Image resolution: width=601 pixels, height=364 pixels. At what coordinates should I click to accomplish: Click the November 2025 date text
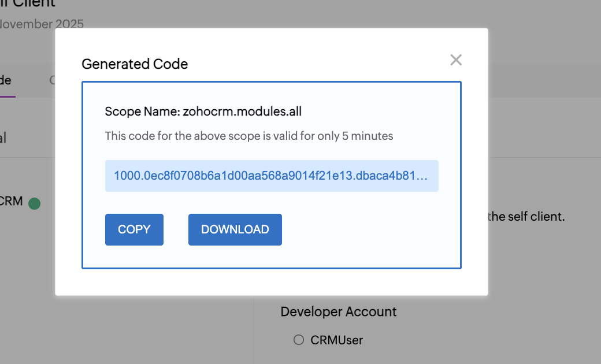click(x=42, y=24)
